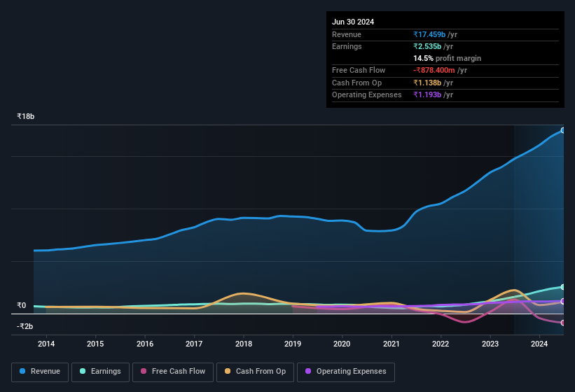Select the 2023 label on the x-axis

(x=490, y=344)
